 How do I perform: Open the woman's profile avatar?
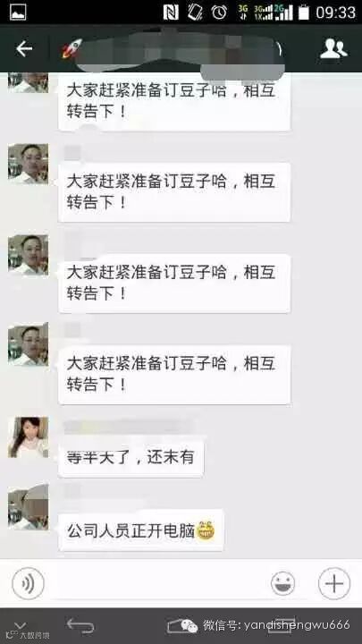click(29, 437)
